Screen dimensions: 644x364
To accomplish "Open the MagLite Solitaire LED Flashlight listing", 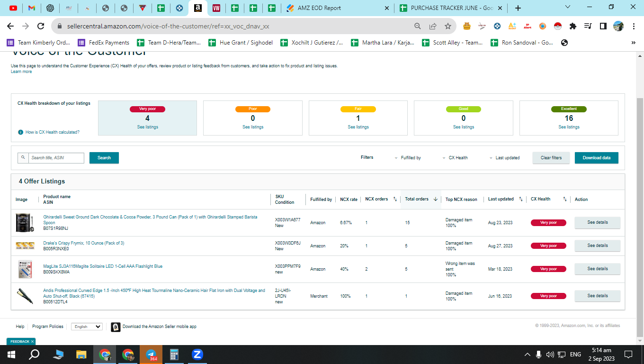I will pos(103,266).
